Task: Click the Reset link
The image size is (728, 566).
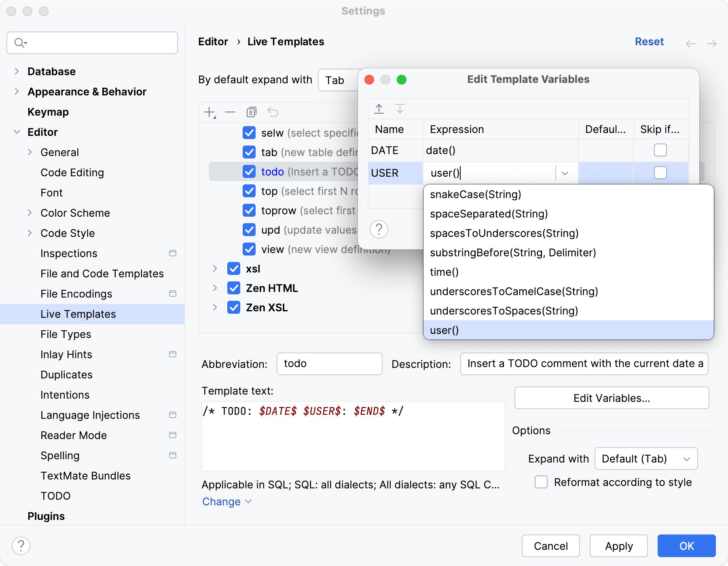Action: (649, 41)
